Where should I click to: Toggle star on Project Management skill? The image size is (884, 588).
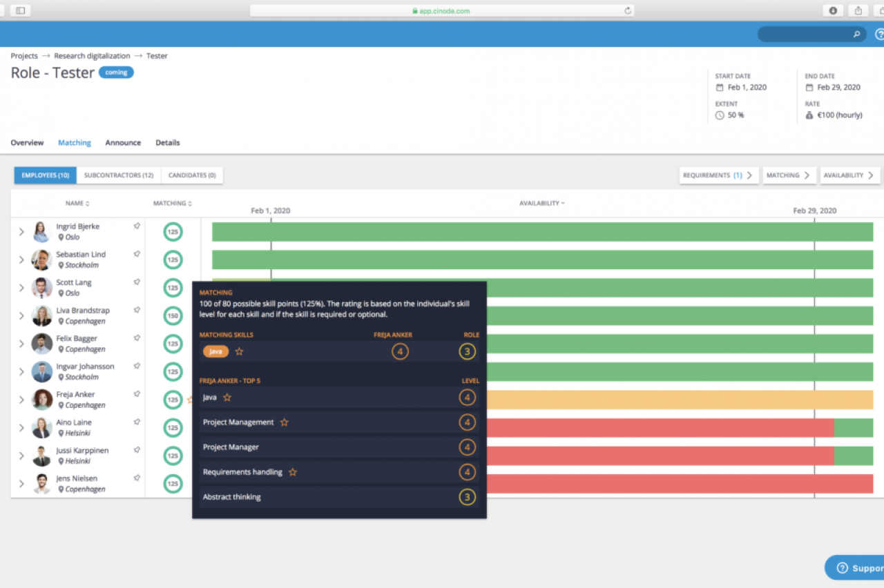coord(283,422)
